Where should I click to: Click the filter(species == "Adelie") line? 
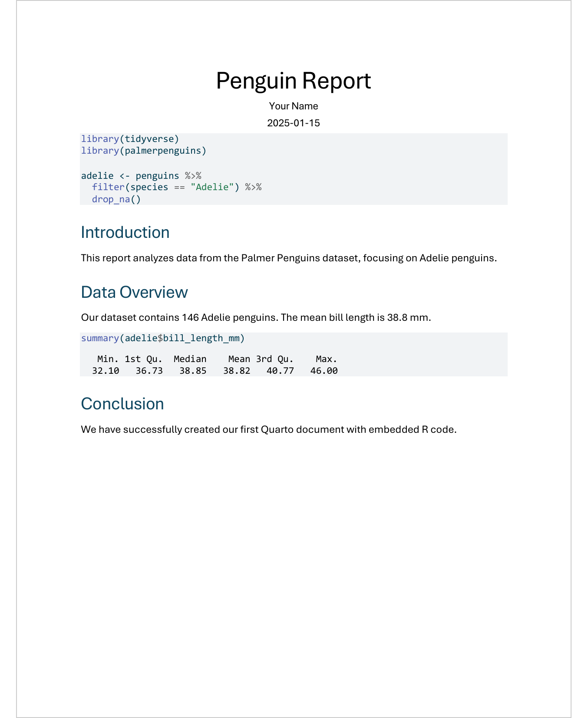pyautogui.click(x=176, y=187)
